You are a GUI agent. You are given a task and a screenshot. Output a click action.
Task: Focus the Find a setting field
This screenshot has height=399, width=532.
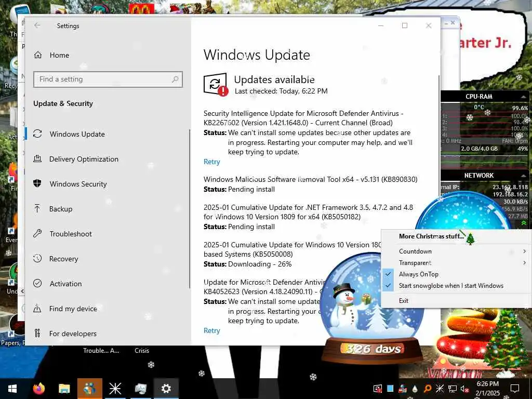point(108,79)
